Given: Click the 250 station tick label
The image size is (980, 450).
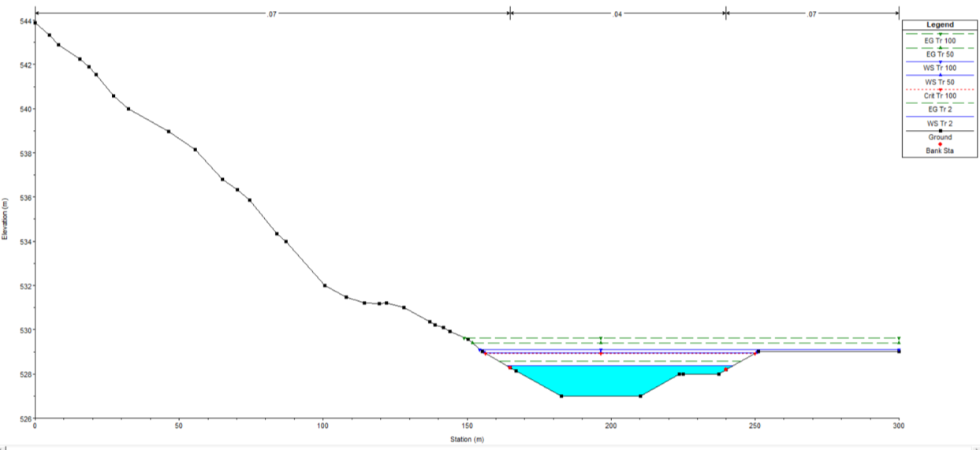Looking at the screenshot, I should click(755, 426).
